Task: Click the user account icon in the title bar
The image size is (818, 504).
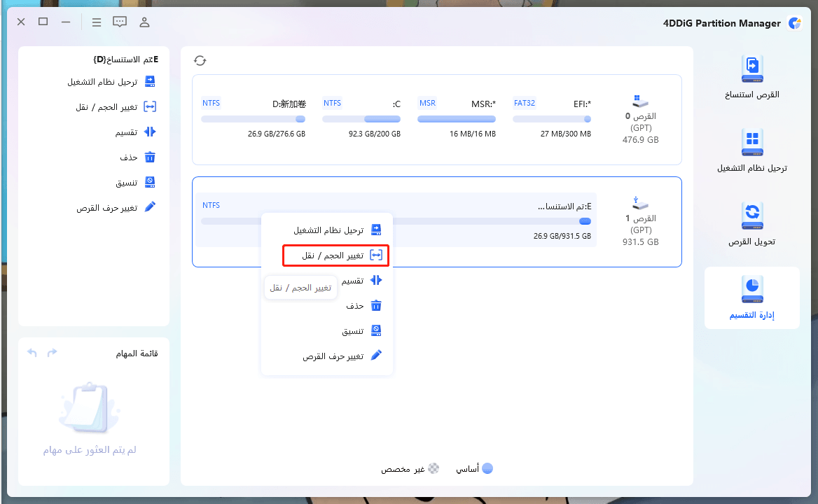Action: tap(144, 22)
